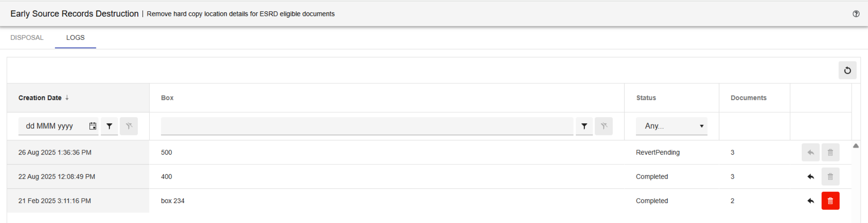Click the Box column header
Image resolution: width=868 pixels, height=223 pixels.
coord(167,98)
